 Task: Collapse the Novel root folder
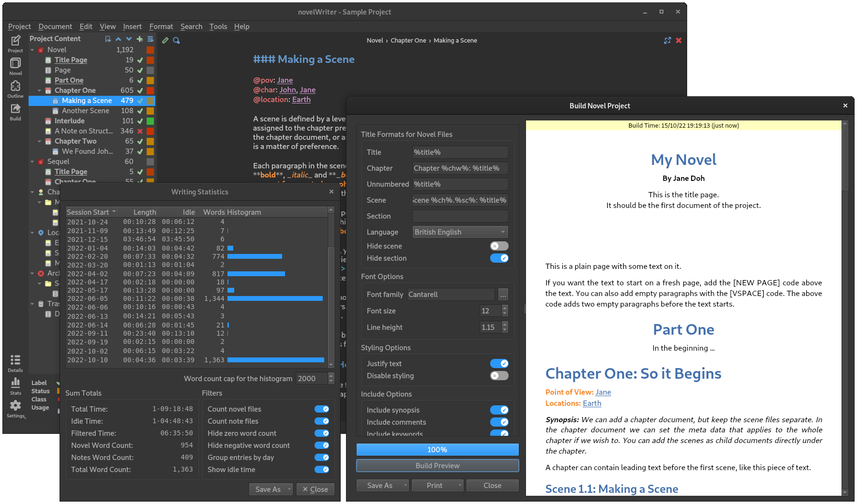(x=32, y=50)
